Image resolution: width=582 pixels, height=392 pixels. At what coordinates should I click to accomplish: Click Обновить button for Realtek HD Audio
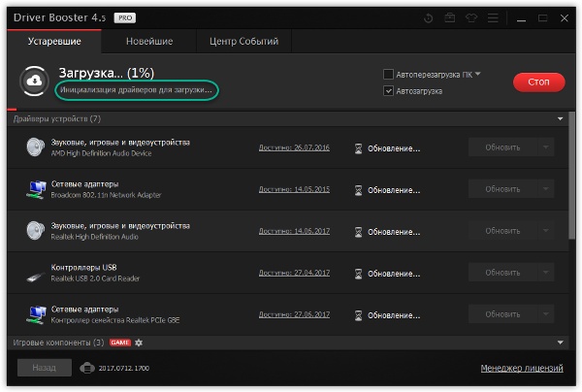click(502, 231)
